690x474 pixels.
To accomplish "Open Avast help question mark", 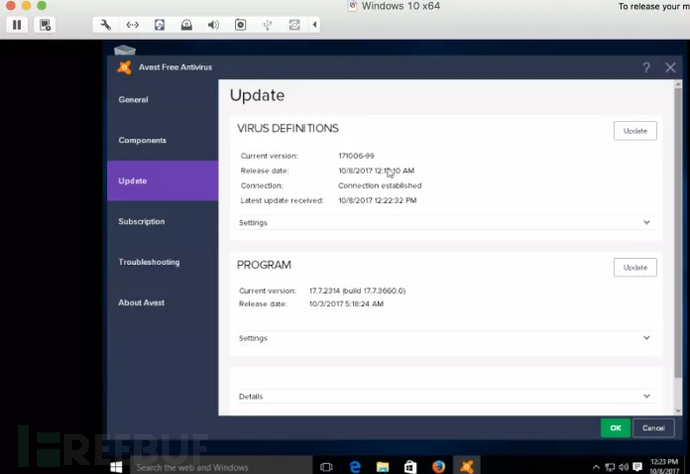I will pyautogui.click(x=646, y=67).
